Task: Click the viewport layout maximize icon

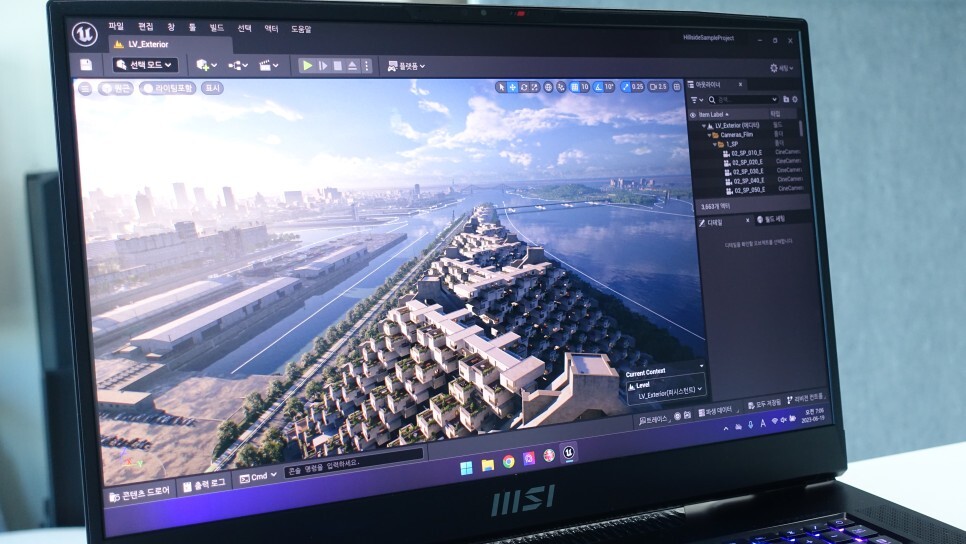Action: 677,87
